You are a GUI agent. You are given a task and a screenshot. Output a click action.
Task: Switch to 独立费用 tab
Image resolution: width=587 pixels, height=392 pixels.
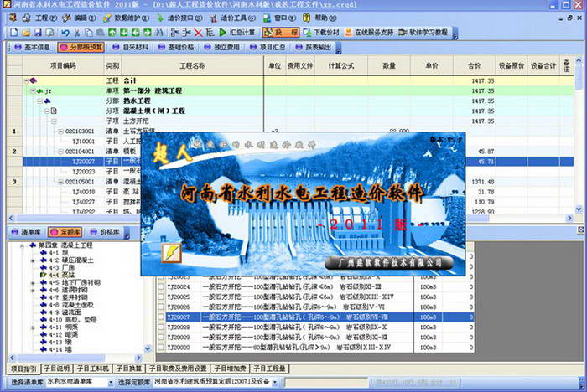[x=222, y=47]
